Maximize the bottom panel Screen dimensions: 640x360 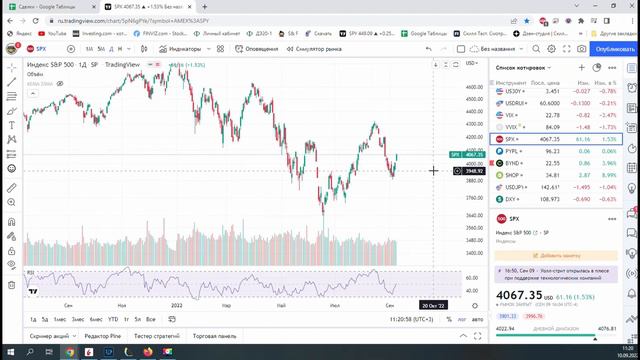click(478, 336)
